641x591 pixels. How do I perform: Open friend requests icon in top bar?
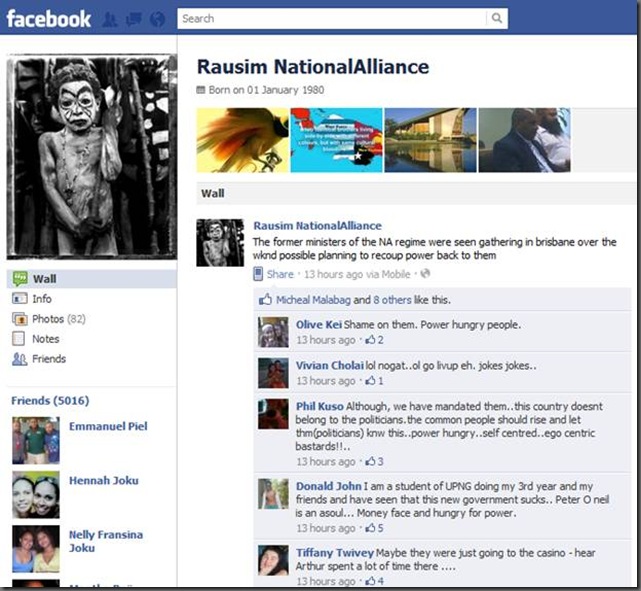click(110, 19)
